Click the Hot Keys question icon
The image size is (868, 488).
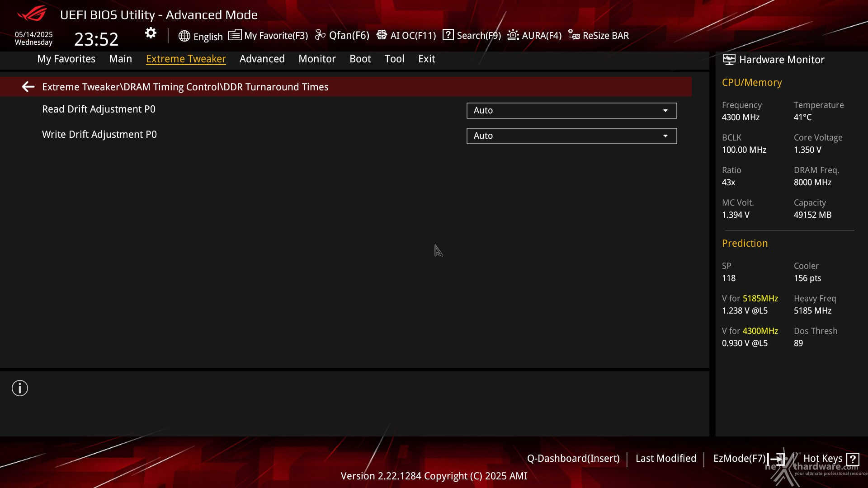click(x=853, y=459)
